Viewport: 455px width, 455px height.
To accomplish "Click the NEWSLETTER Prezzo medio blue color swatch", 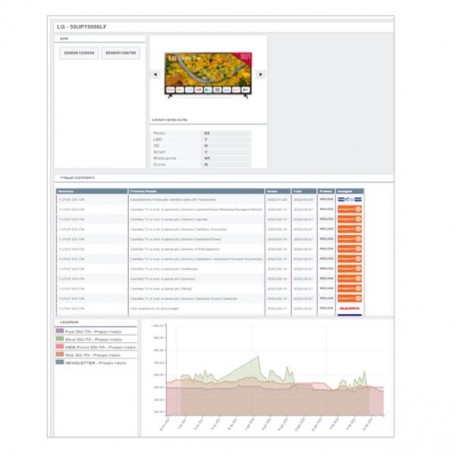I will click(x=60, y=362).
